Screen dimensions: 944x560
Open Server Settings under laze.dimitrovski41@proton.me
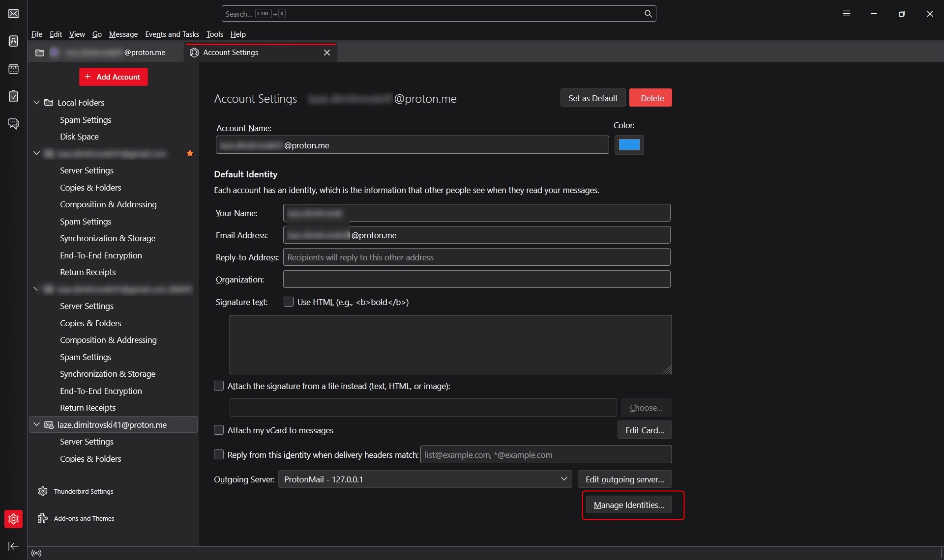coord(87,442)
